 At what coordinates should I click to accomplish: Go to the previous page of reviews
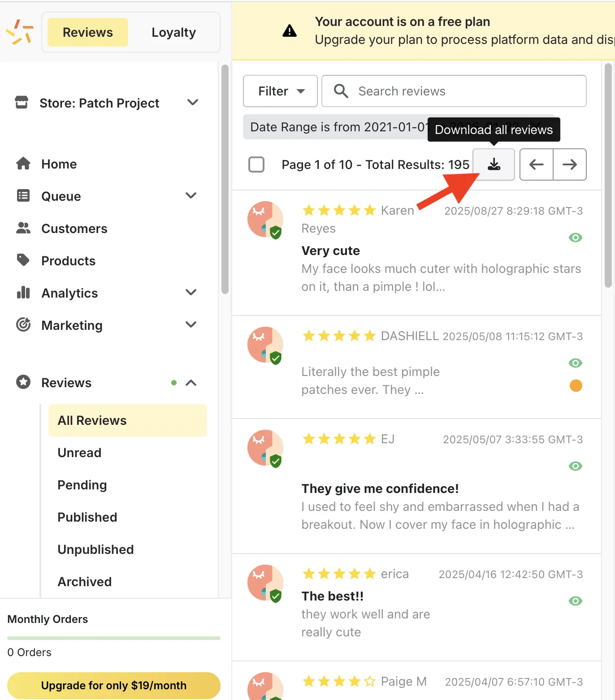[x=537, y=164]
